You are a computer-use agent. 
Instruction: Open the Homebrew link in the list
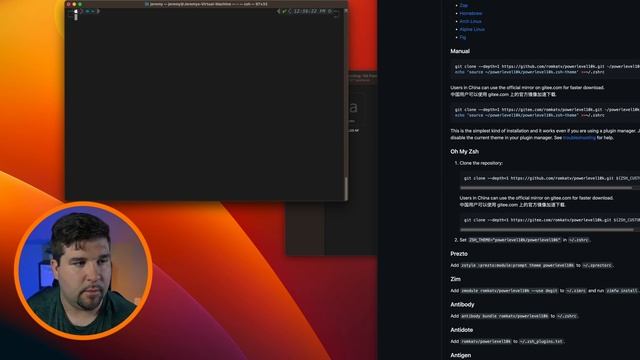coord(471,13)
